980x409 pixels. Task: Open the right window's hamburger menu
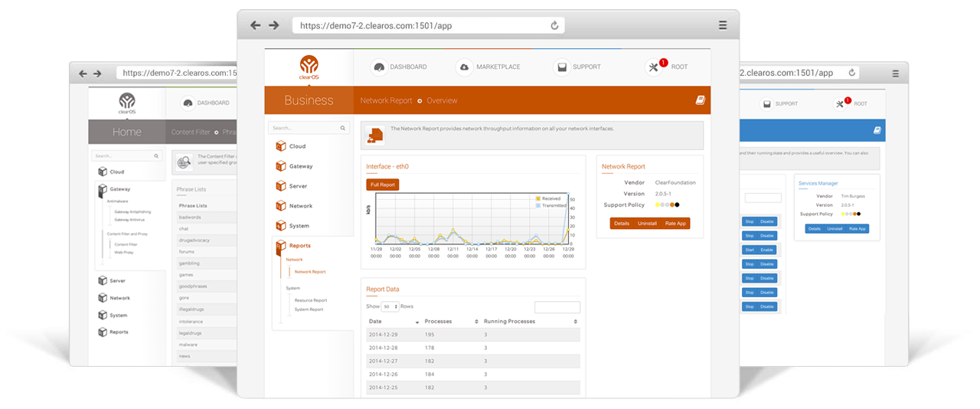point(896,73)
